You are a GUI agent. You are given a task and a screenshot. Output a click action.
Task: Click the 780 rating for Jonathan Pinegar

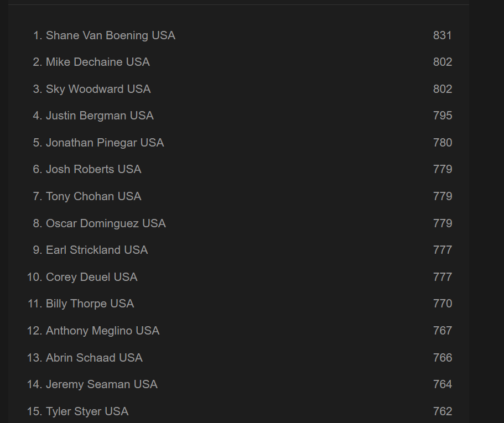pos(443,143)
